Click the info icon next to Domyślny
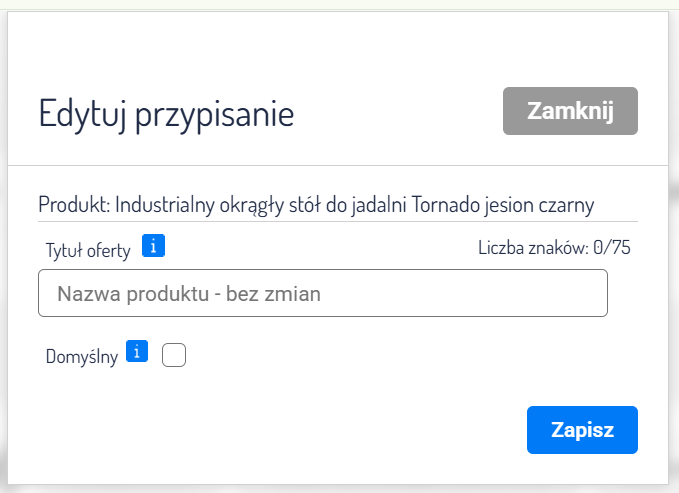The height and width of the screenshot is (493, 679). [x=139, y=351]
